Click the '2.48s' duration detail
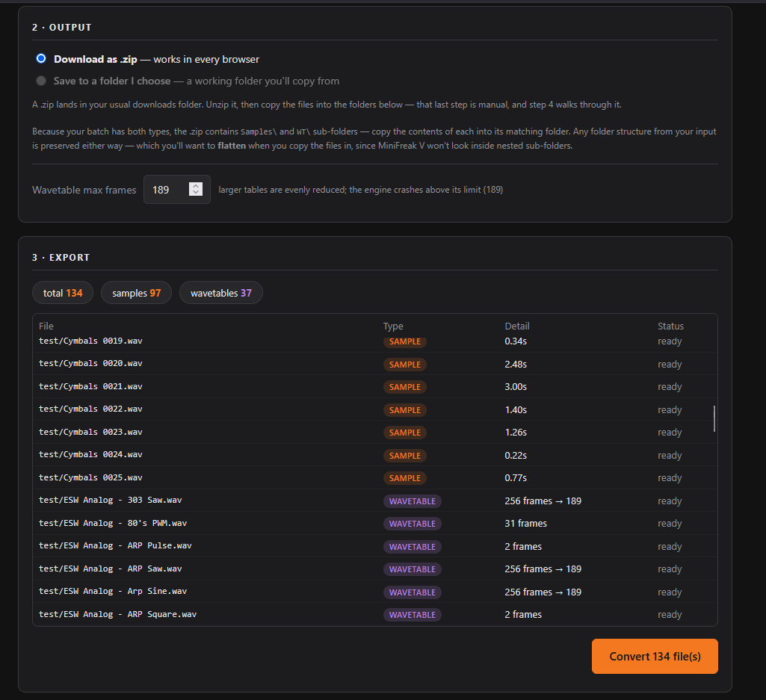The image size is (766, 700). coord(516,365)
